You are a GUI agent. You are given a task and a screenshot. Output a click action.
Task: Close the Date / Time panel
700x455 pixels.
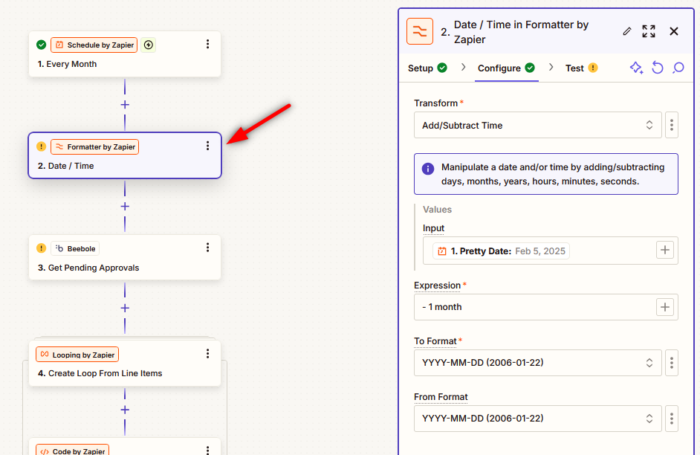tap(674, 31)
